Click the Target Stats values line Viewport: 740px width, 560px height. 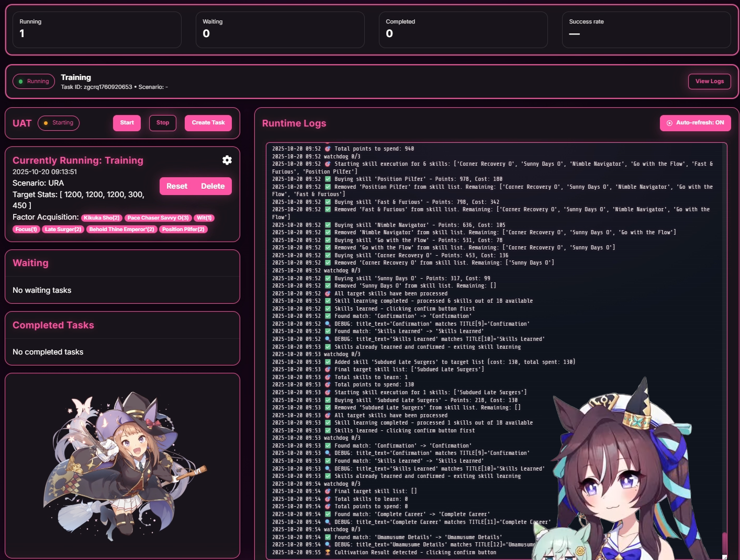[x=79, y=200]
